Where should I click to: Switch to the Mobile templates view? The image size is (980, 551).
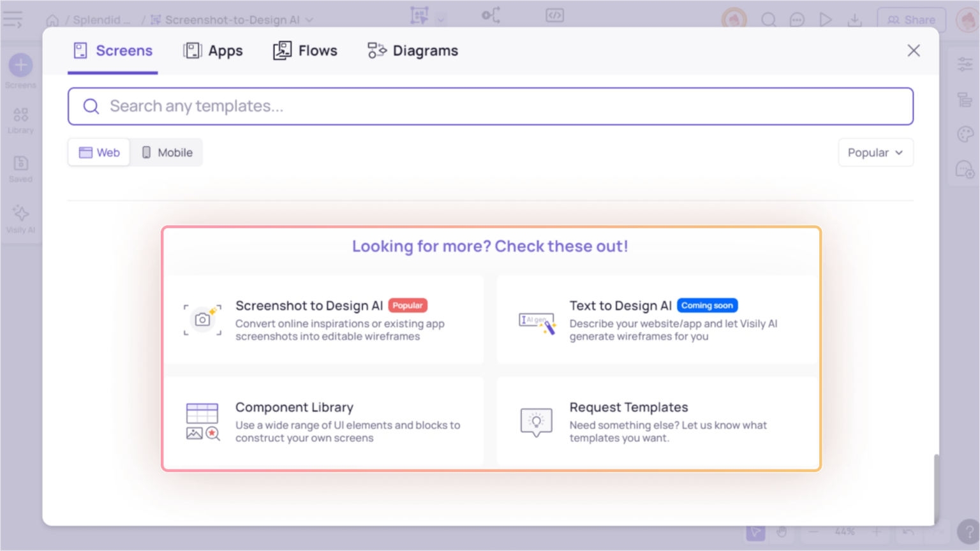(167, 152)
